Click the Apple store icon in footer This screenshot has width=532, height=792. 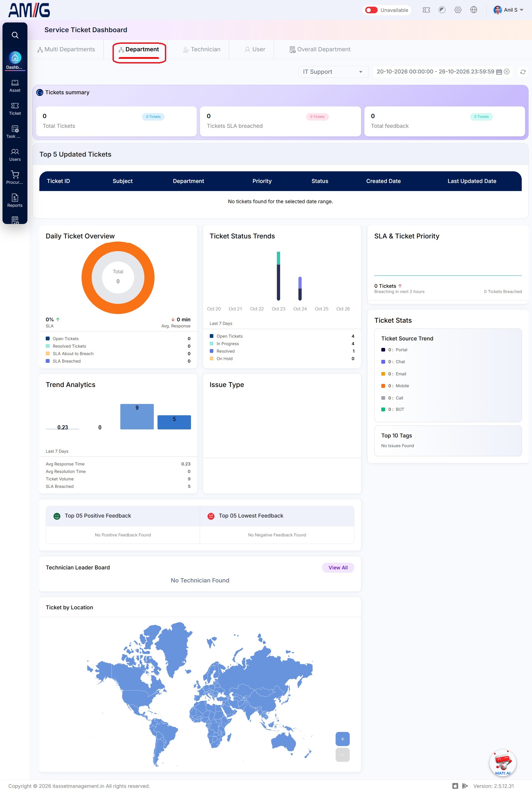pyautogui.click(x=455, y=786)
